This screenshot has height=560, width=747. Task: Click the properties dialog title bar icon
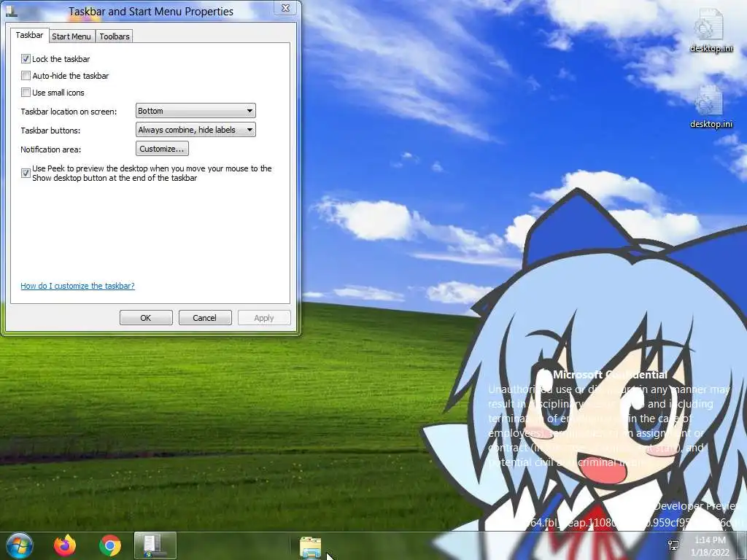[x=12, y=10]
